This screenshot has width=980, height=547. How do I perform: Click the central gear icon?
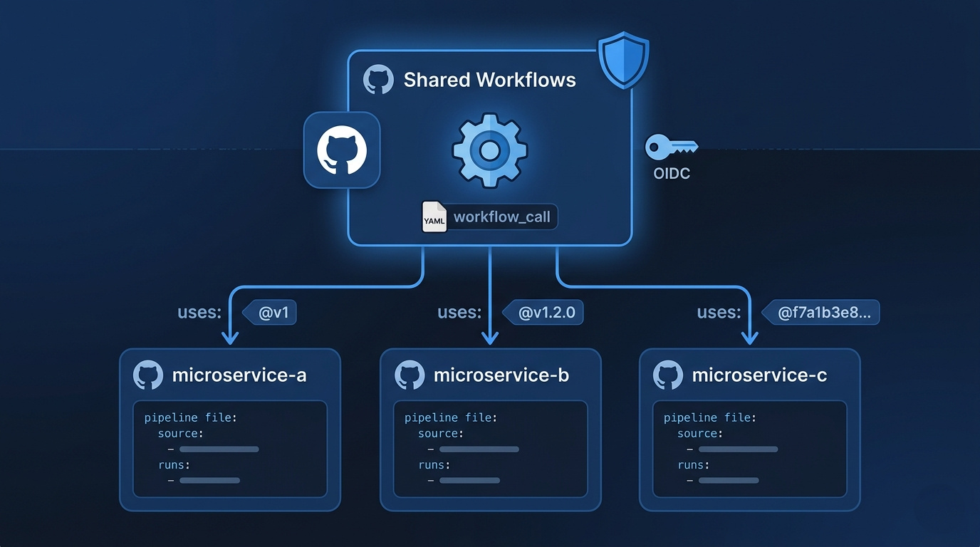pyautogui.click(x=489, y=150)
